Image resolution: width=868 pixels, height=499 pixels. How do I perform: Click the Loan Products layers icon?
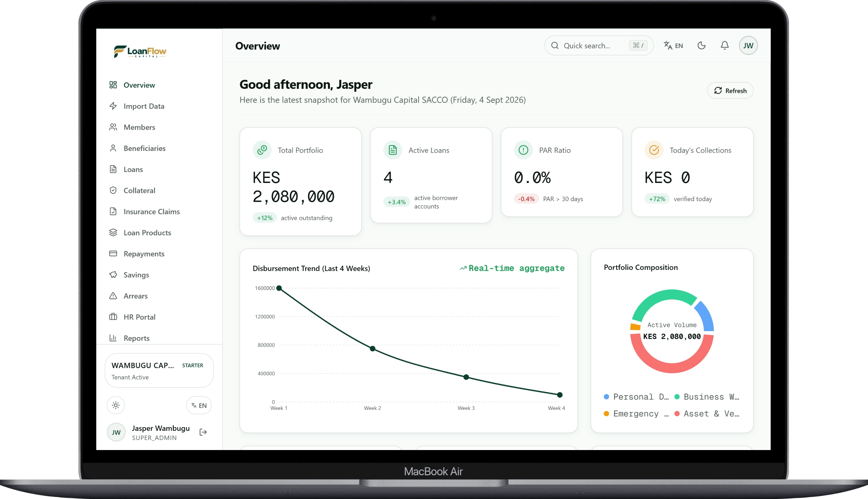(113, 232)
